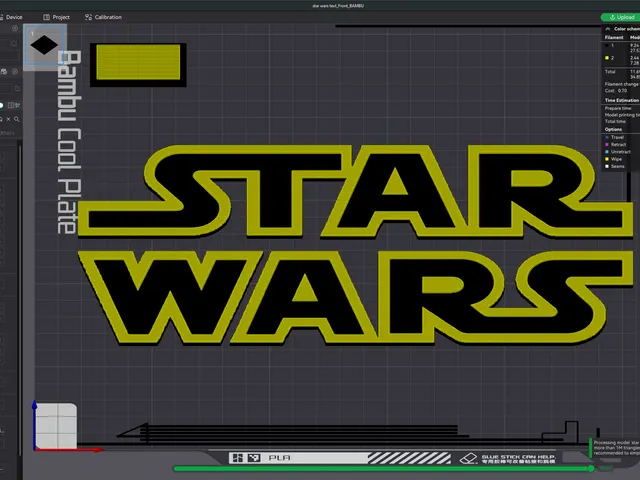Open the Calibration tab
The width and height of the screenshot is (640, 480).
pyautogui.click(x=103, y=17)
